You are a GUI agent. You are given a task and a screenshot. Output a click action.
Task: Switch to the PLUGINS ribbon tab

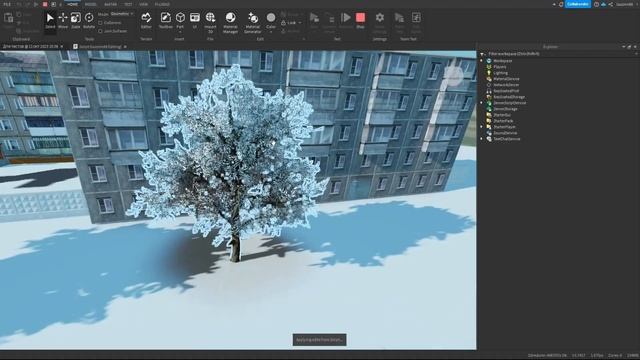[162, 4]
